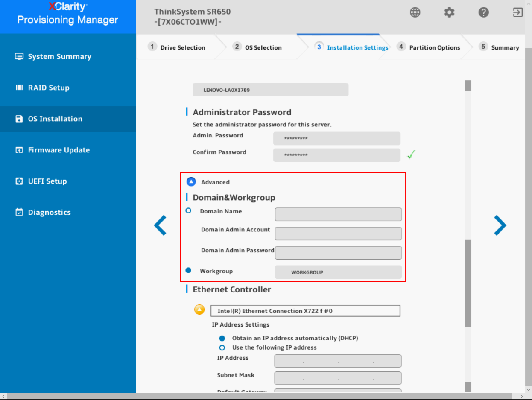The height and width of the screenshot is (400, 532).
Task: Switch to OS Selection step
Action: click(x=257, y=47)
